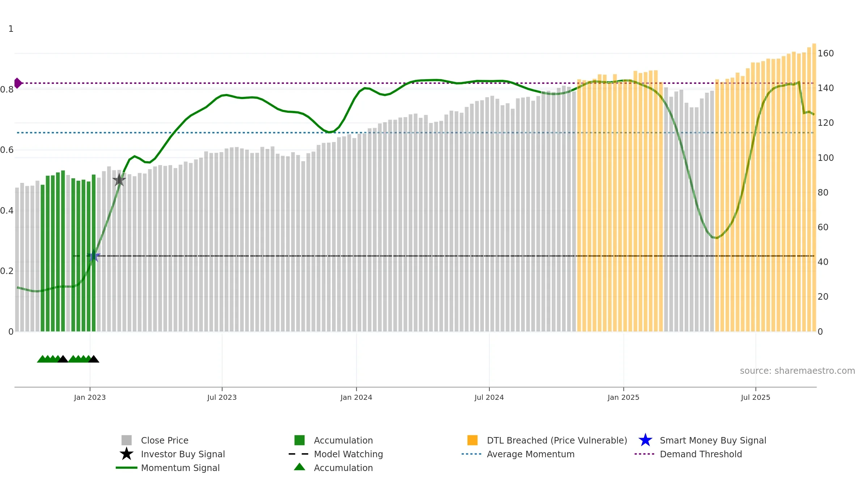The width and height of the screenshot is (868, 488).
Task: Click the blue star marker on the chart
Action: (94, 256)
